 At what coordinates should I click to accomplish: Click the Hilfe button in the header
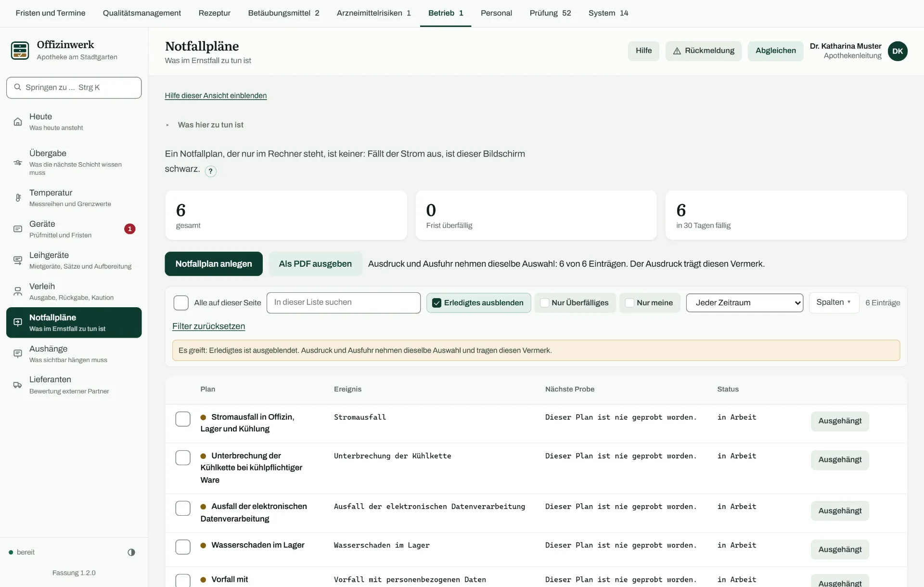pyautogui.click(x=643, y=51)
